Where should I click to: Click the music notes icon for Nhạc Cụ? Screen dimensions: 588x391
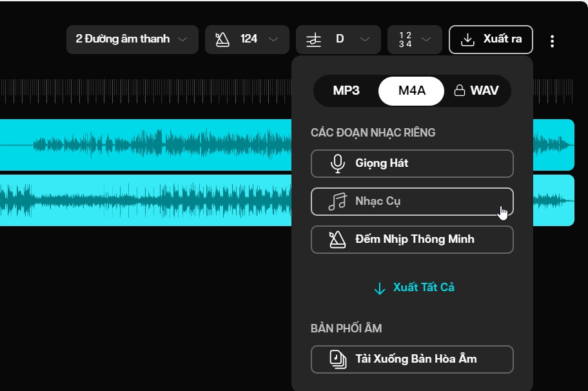point(337,202)
